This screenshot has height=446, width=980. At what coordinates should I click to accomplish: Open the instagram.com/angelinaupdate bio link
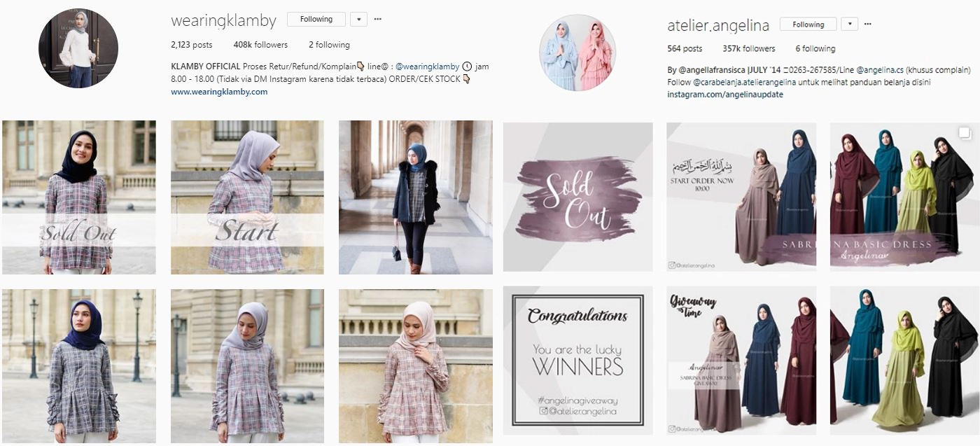(725, 95)
